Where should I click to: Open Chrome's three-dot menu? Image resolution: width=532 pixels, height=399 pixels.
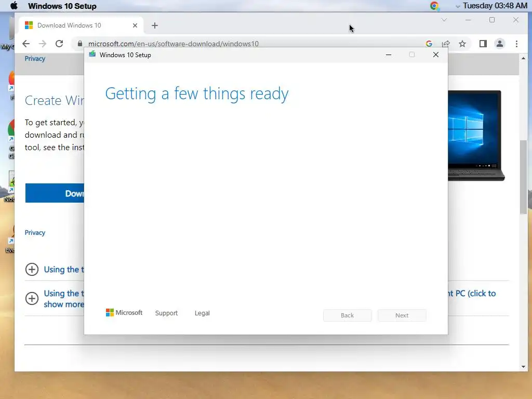coord(516,44)
